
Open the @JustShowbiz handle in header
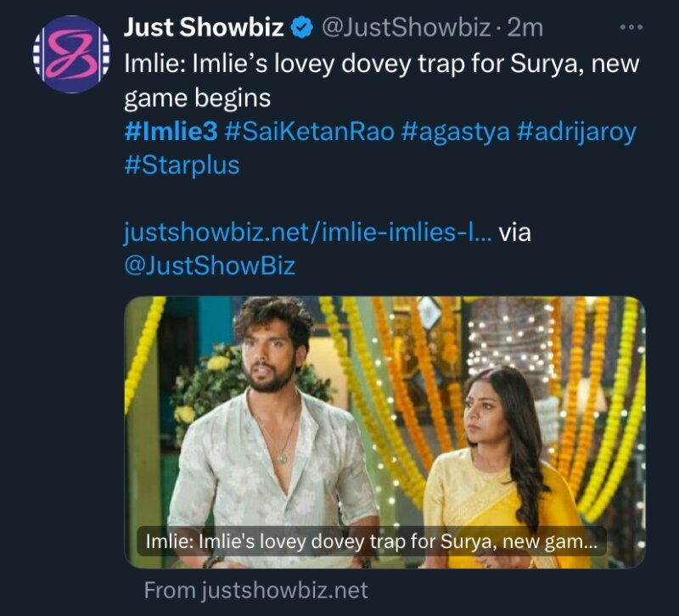[x=406, y=28]
